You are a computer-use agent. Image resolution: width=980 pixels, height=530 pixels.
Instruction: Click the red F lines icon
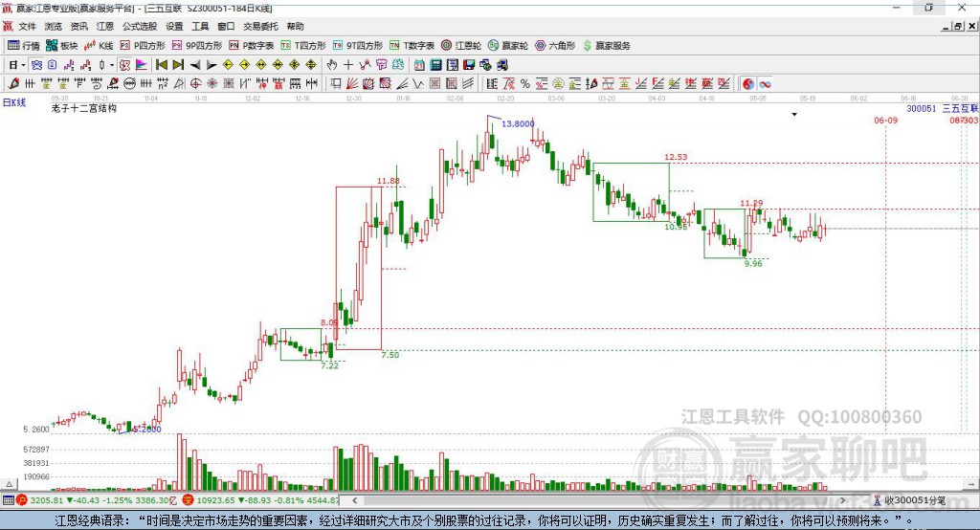pos(657,83)
